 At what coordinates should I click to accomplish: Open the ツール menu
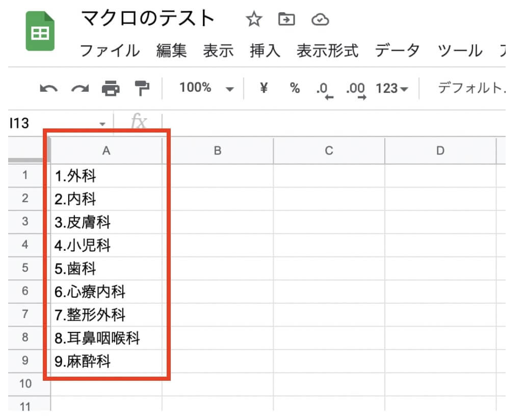460,51
